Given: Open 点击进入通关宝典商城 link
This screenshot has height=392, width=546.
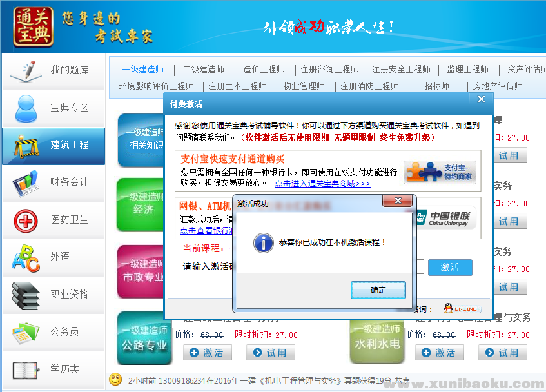Looking at the screenshot, I should pyautogui.click(x=322, y=184).
